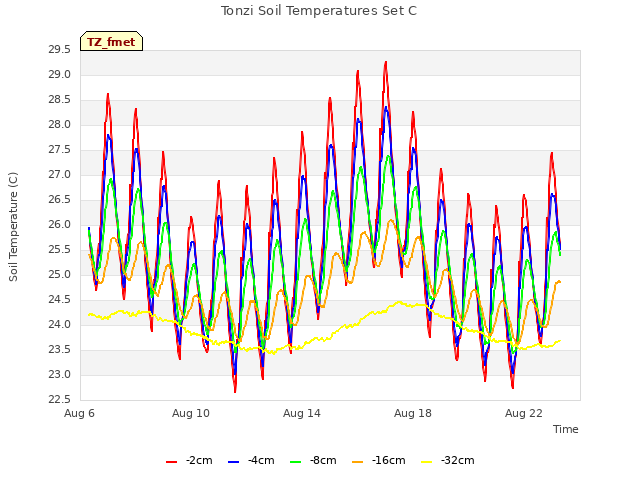Click the Soil Temperature (C) axis label
Image resolution: width=640 pixels, height=480 pixels.
(13, 227)
